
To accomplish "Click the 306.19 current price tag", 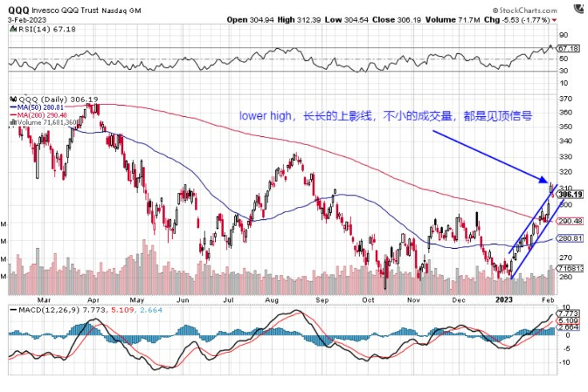I will click(569, 194).
